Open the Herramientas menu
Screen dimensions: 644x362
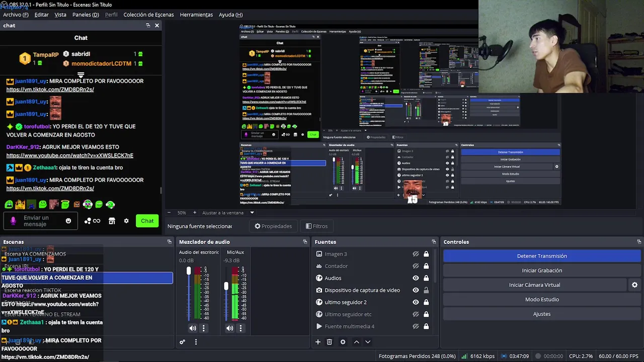196,15
